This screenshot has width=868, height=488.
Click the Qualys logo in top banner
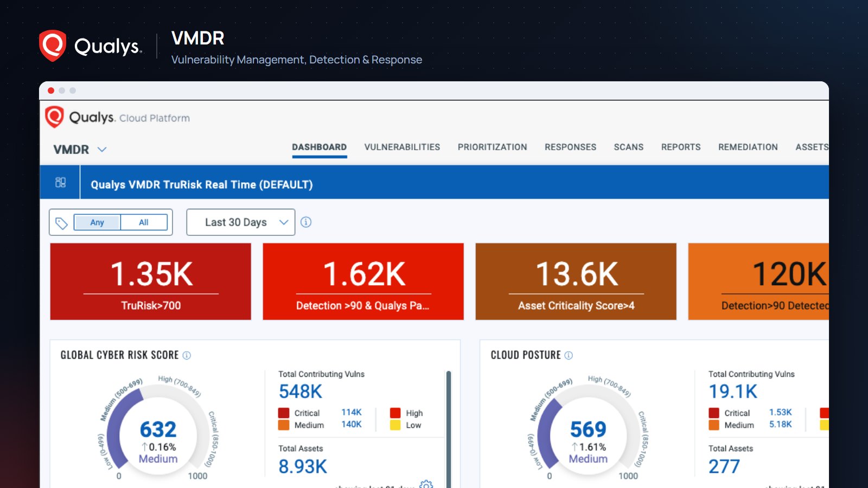point(90,46)
